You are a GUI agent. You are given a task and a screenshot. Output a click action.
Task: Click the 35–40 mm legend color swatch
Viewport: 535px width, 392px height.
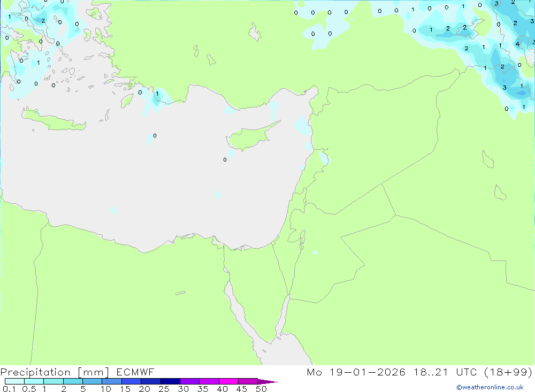coord(209,381)
